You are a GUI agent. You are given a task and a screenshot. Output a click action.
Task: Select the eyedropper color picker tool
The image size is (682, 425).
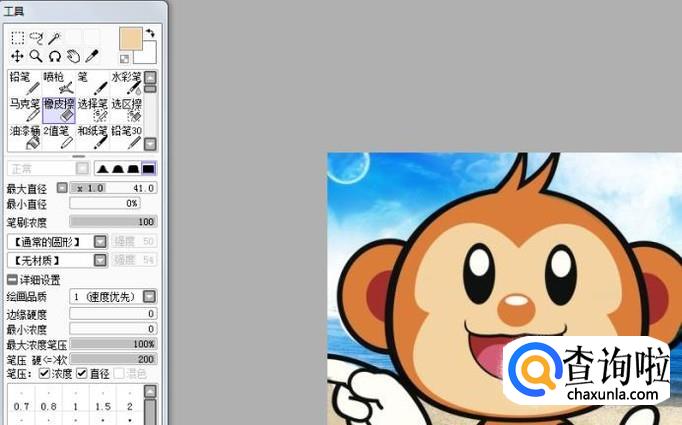tap(92, 56)
